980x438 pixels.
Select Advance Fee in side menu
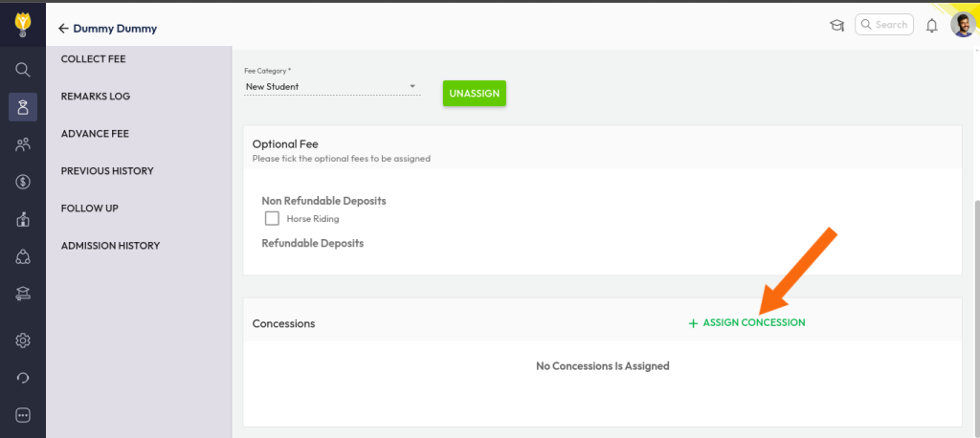[95, 134]
